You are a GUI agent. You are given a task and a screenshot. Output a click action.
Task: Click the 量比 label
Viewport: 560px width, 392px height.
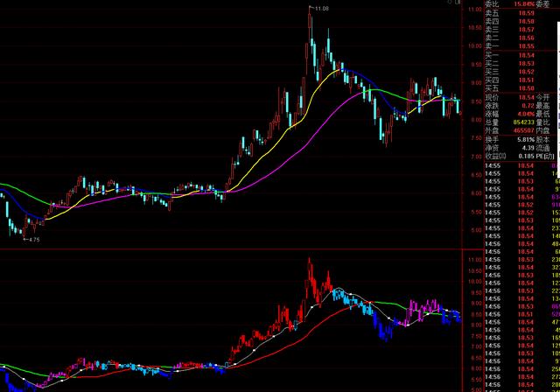(542, 122)
